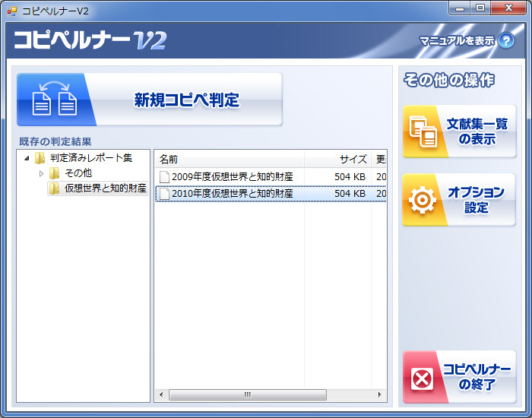Select the 仮想世界と知的財産 folder in tree
532x418 pixels.
click(98, 188)
